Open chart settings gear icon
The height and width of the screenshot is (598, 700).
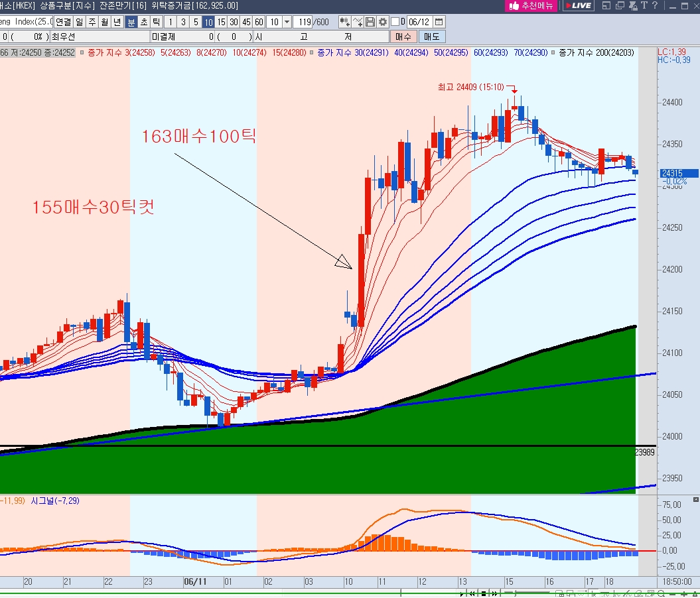click(383, 22)
